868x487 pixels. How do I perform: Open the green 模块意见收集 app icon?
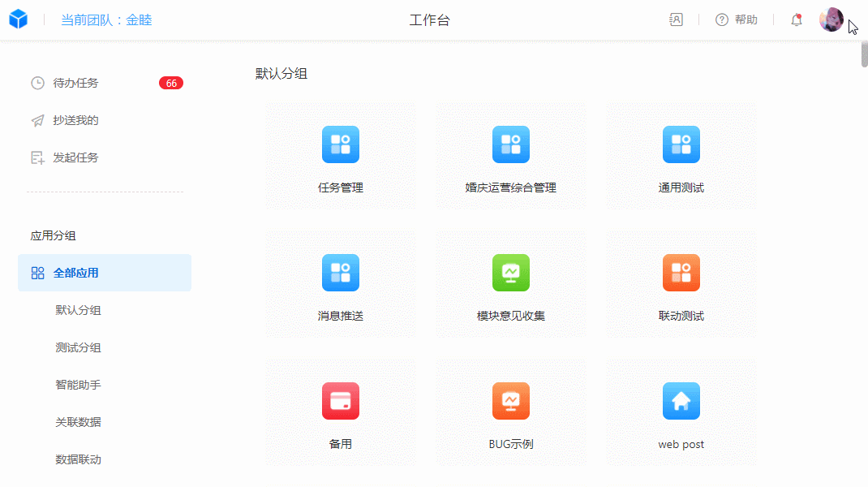pos(510,273)
